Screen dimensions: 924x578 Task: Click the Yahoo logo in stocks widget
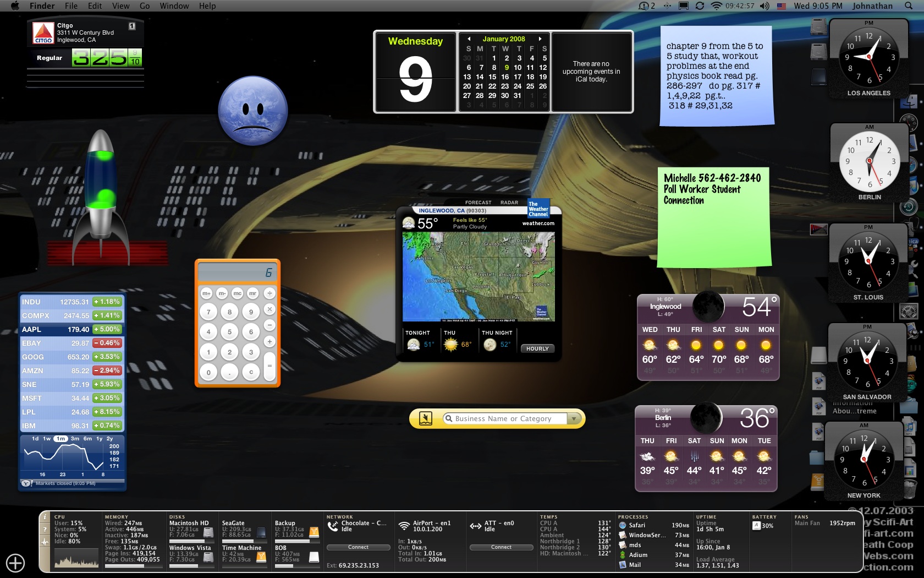click(26, 483)
